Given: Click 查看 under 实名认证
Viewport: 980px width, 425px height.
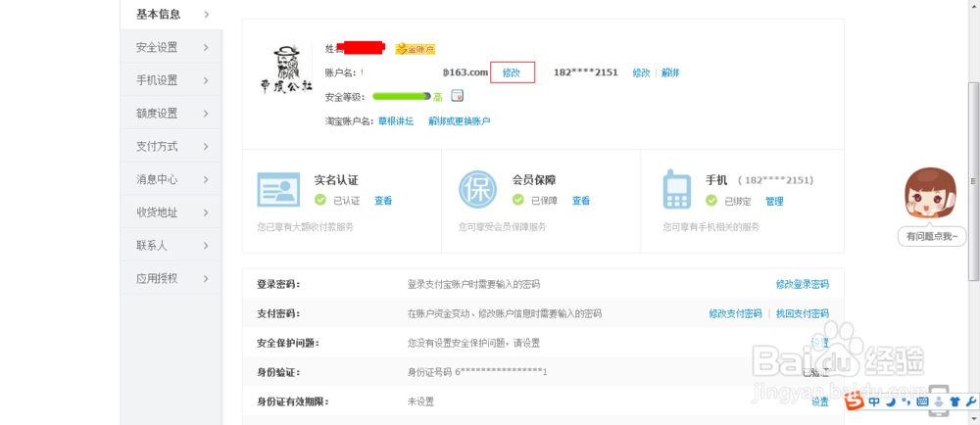Looking at the screenshot, I should point(383,201).
